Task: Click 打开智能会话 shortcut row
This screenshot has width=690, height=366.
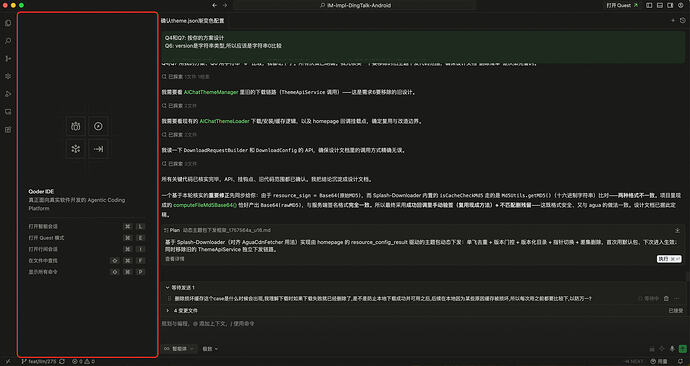Action: point(87,227)
